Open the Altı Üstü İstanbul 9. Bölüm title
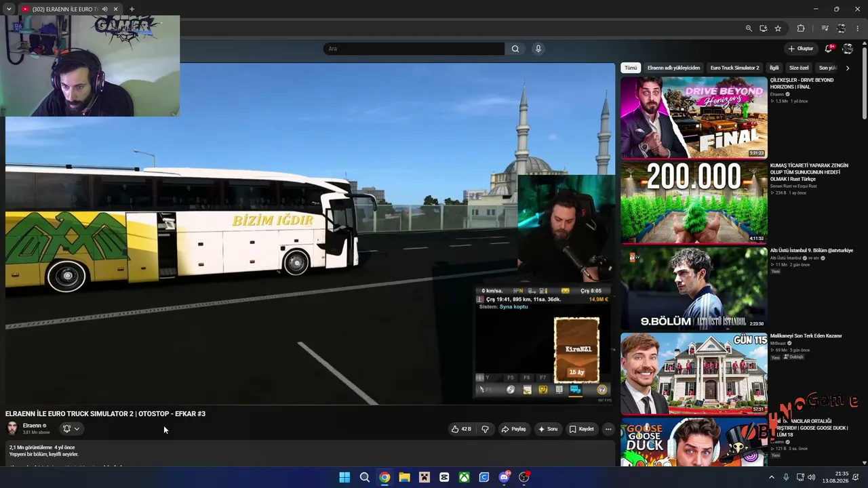The height and width of the screenshot is (488, 868). [x=811, y=251]
